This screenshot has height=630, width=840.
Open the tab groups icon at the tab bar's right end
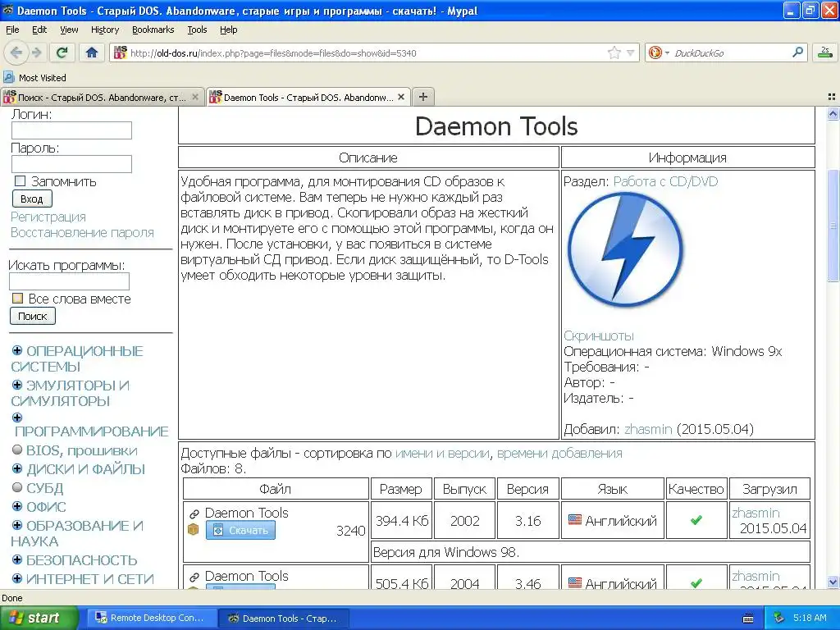click(x=832, y=97)
